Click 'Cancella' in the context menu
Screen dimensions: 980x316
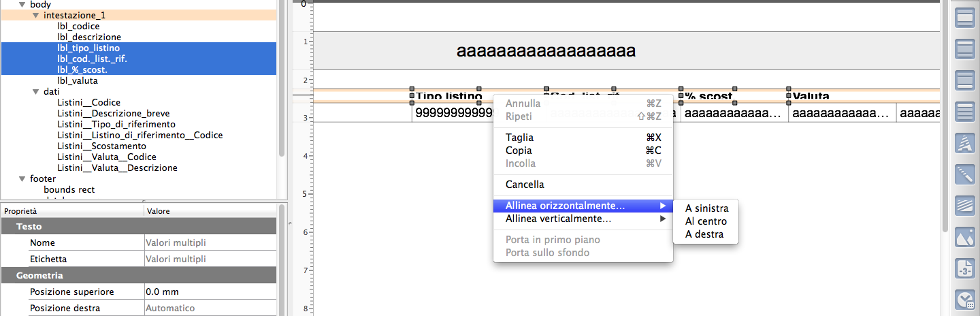(525, 184)
